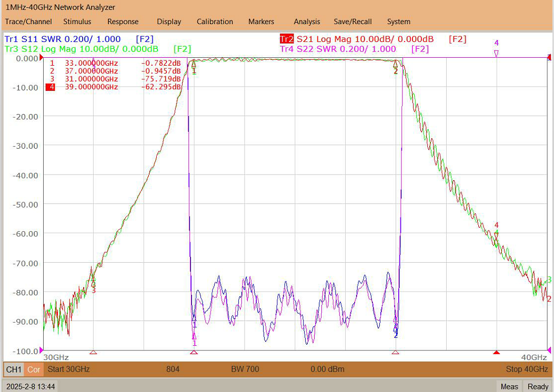Open the Calibration menu

pyautogui.click(x=215, y=22)
